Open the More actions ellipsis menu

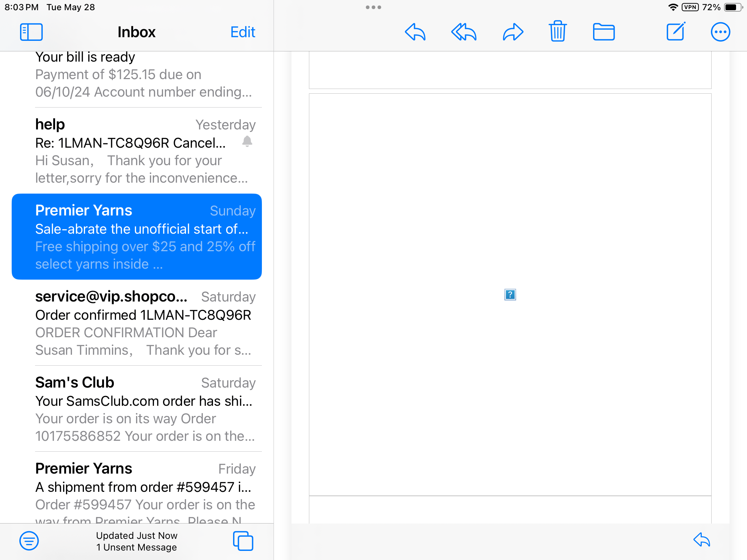tap(720, 32)
